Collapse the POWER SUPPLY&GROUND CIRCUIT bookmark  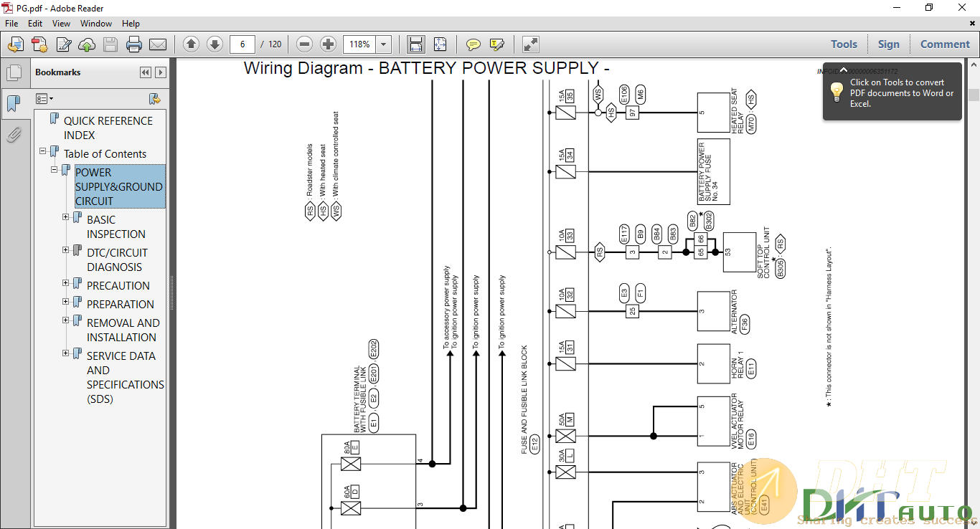[x=55, y=170]
